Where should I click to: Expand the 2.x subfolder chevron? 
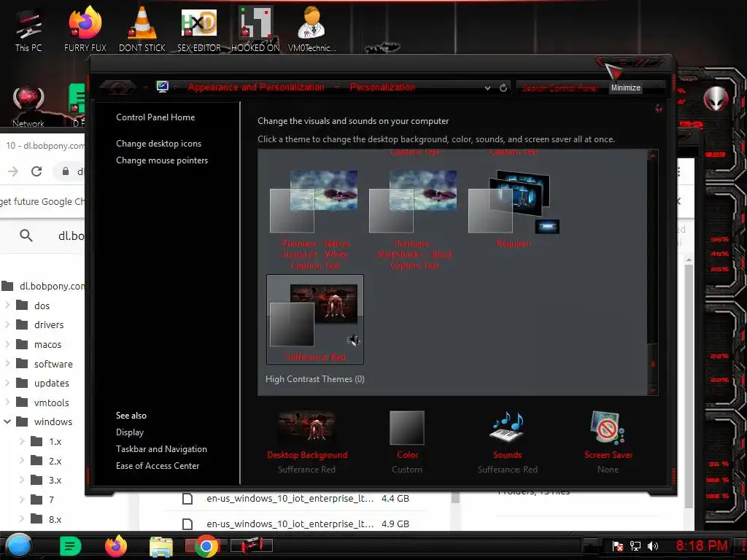point(21,461)
